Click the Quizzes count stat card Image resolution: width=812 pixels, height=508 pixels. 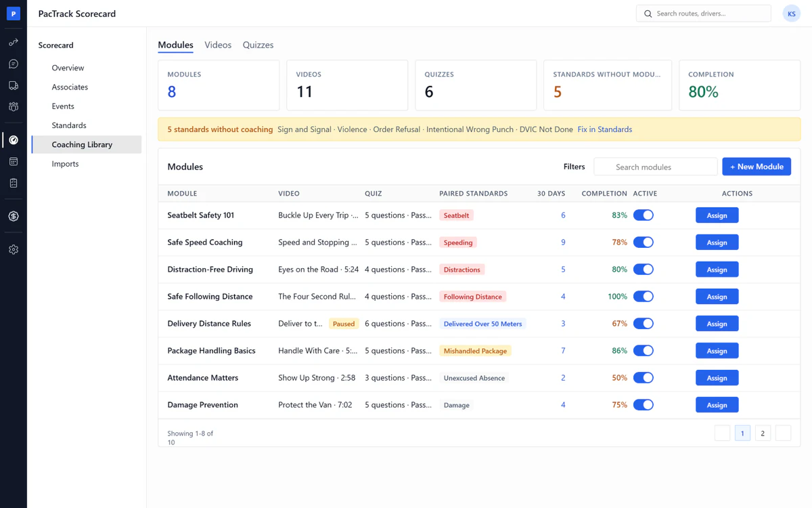click(x=476, y=85)
